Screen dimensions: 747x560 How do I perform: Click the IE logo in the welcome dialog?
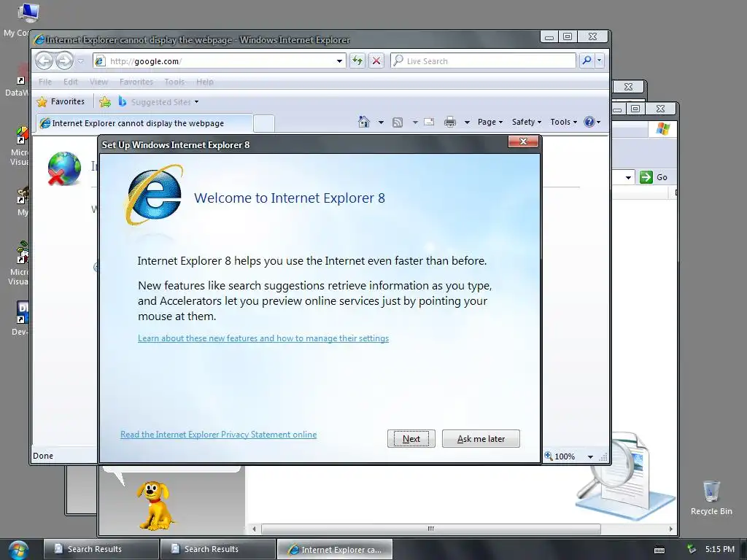click(x=154, y=194)
